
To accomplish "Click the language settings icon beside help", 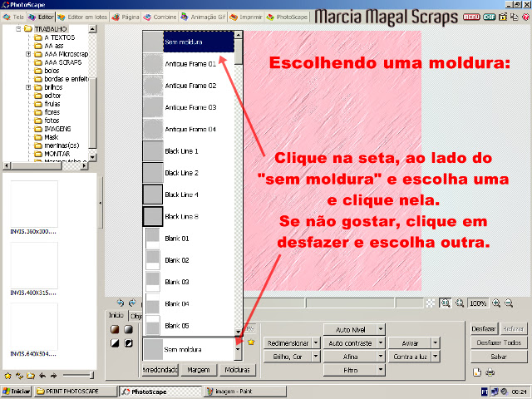I will pyautogui.click(x=515, y=17).
